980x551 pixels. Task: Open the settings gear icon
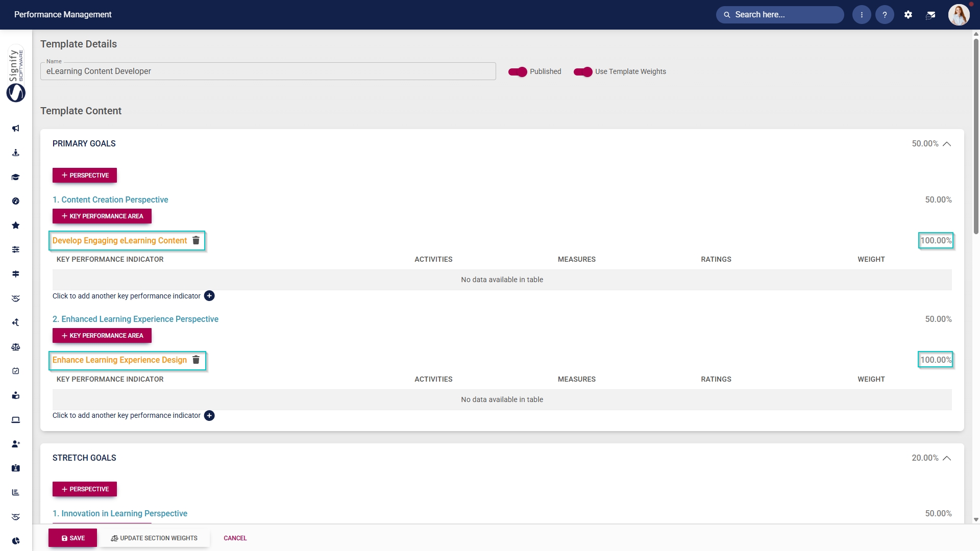point(908,15)
